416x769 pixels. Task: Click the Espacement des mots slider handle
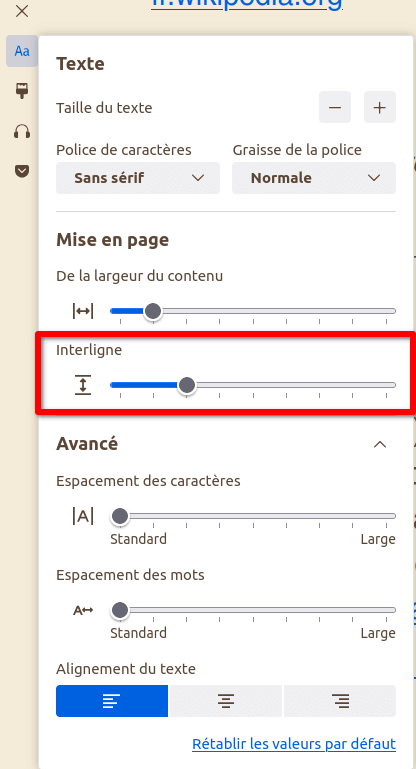click(x=120, y=610)
